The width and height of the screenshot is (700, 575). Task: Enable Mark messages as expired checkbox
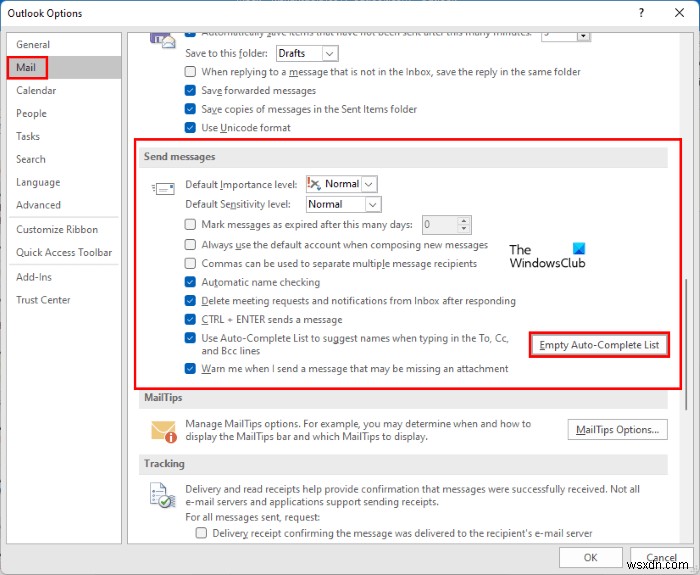coord(190,224)
